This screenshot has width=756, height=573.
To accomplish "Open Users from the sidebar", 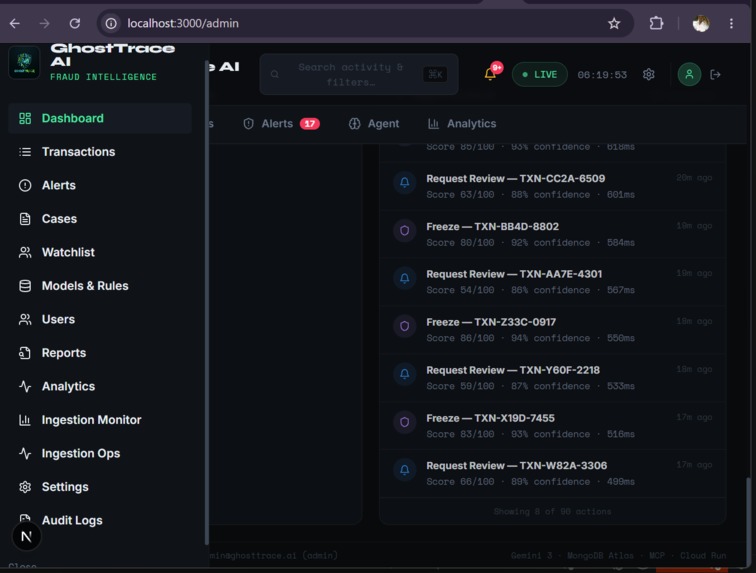I will 100,319.
